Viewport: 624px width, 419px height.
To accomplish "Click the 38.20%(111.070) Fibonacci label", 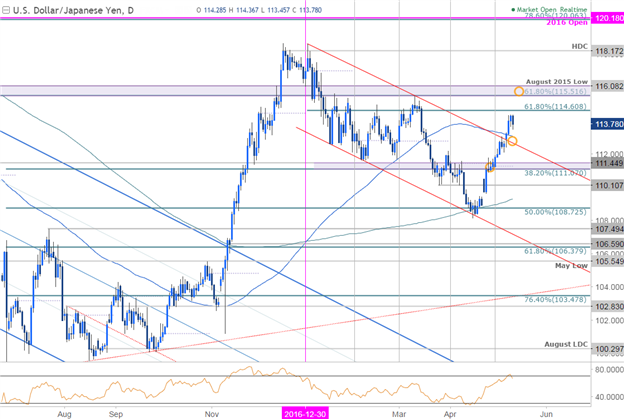I will pyautogui.click(x=555, y=173).
